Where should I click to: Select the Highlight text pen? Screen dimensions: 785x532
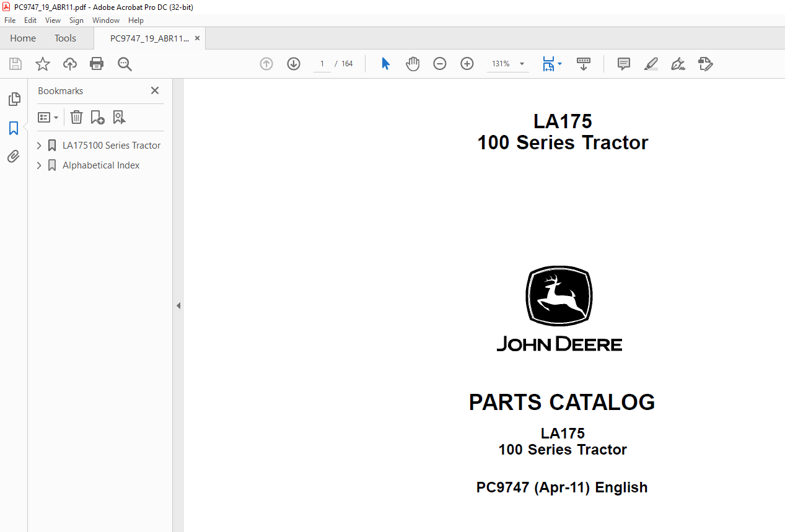click(651, 64)
